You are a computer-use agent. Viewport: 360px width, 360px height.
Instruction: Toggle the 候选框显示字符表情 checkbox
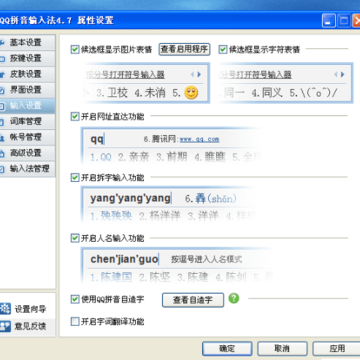tap(223, 50)
